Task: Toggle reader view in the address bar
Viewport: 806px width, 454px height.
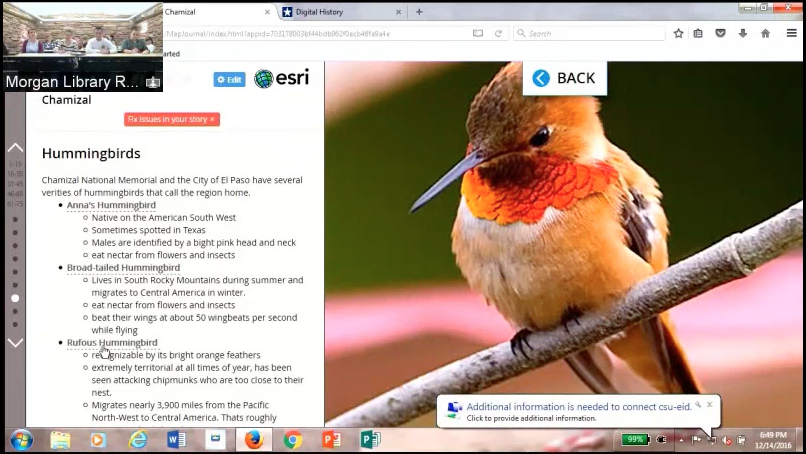Action: tap(478, 33)
